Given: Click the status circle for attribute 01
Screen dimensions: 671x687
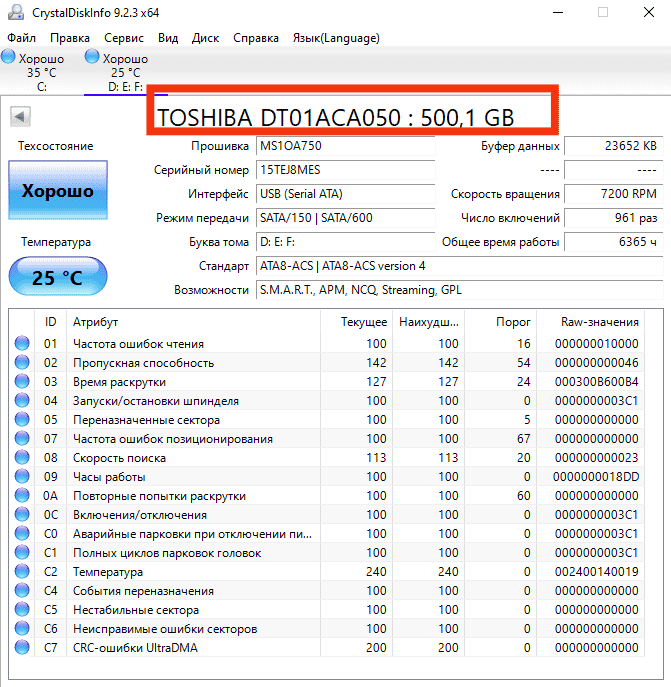Looking at the screenshot, I should click(22, 344).
